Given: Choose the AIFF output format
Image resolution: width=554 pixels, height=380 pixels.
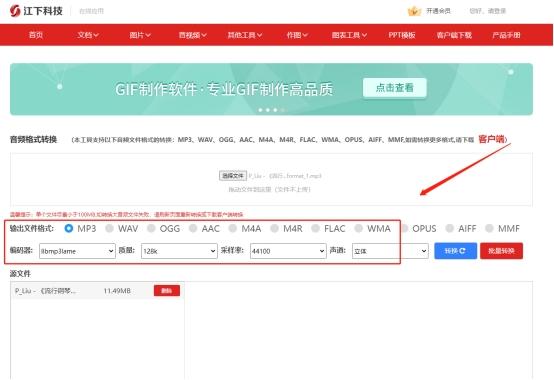Looking at the screenshot, I should [449, 228].
